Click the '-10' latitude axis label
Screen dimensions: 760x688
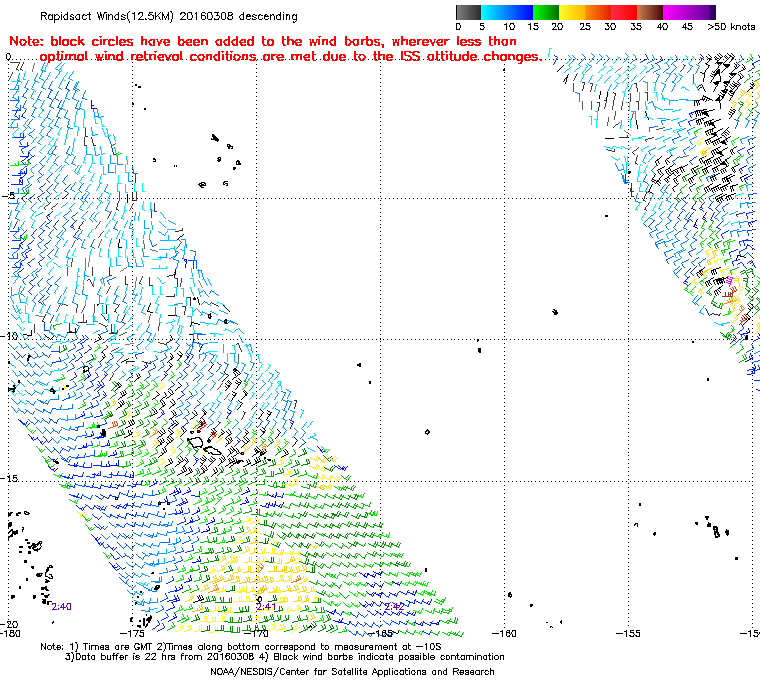(x=9, y=336)
